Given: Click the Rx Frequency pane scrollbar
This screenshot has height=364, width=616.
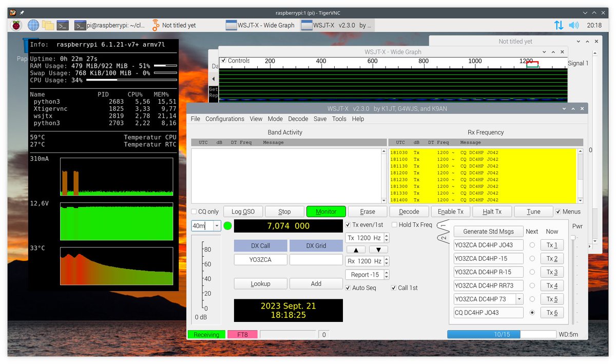Looking at the screenshot, I should (x=581, y=176).
